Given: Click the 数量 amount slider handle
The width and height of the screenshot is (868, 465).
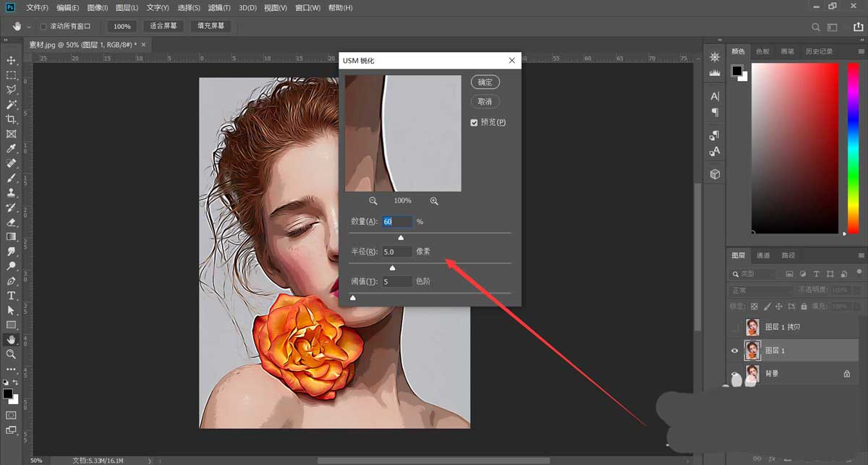Looking at the screenshot, I should (x=401, y=237).
